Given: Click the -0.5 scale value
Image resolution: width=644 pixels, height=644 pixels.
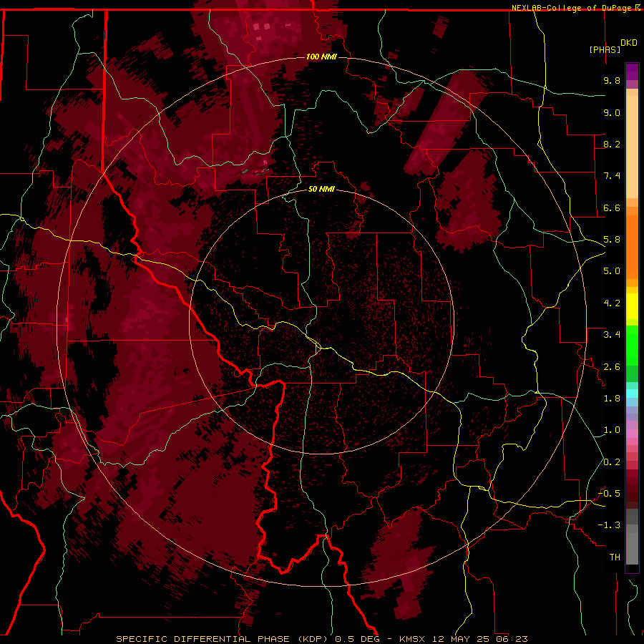Looking at the screenshot, I should click(609, 494).
